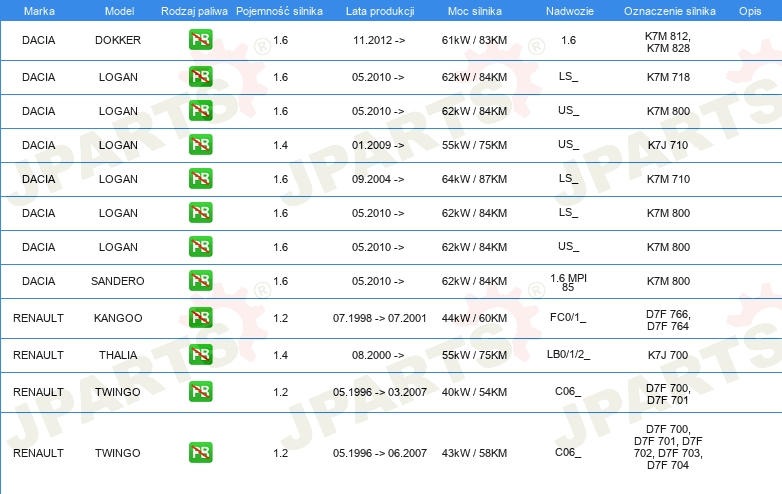Click body code LS_ in the K7M 710 row
Viewport: 782px width, 494px height.
[568, 178]
